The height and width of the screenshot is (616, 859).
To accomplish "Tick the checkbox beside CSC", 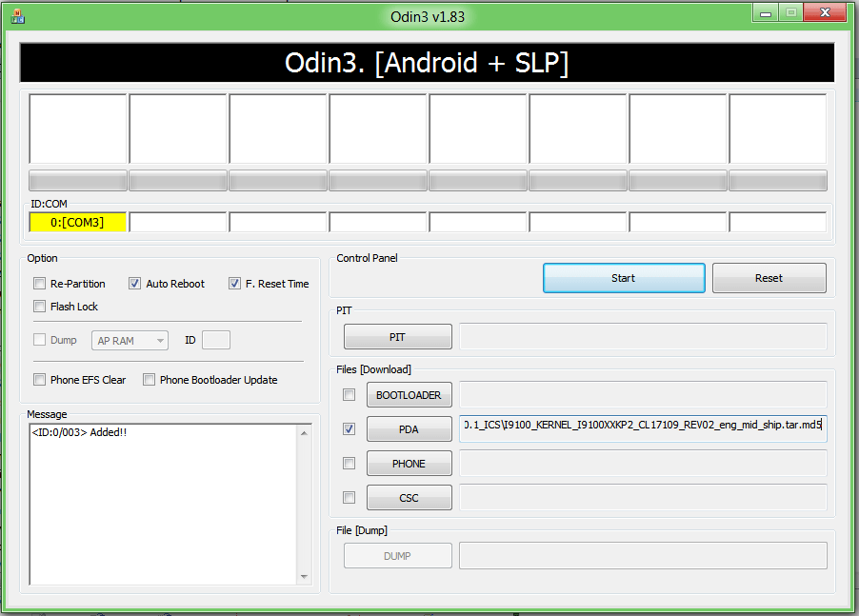I will [349, 497].
